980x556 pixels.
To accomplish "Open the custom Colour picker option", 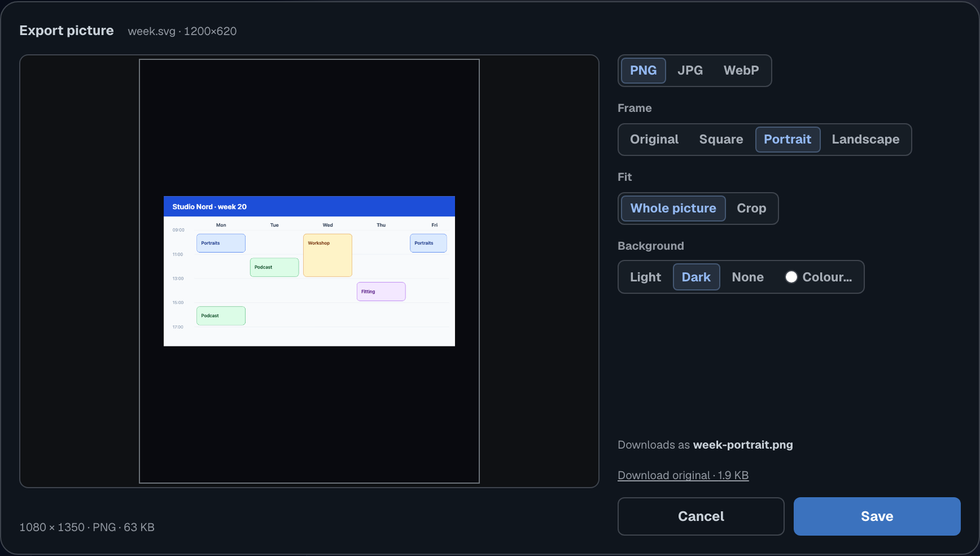I will [x=818, y=277].
